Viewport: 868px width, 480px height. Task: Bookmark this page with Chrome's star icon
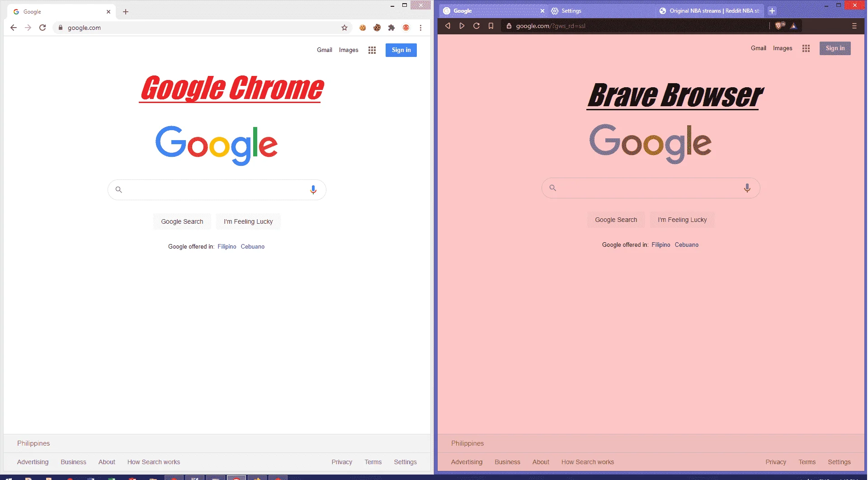pyautogui.click(x=344, y=28)
